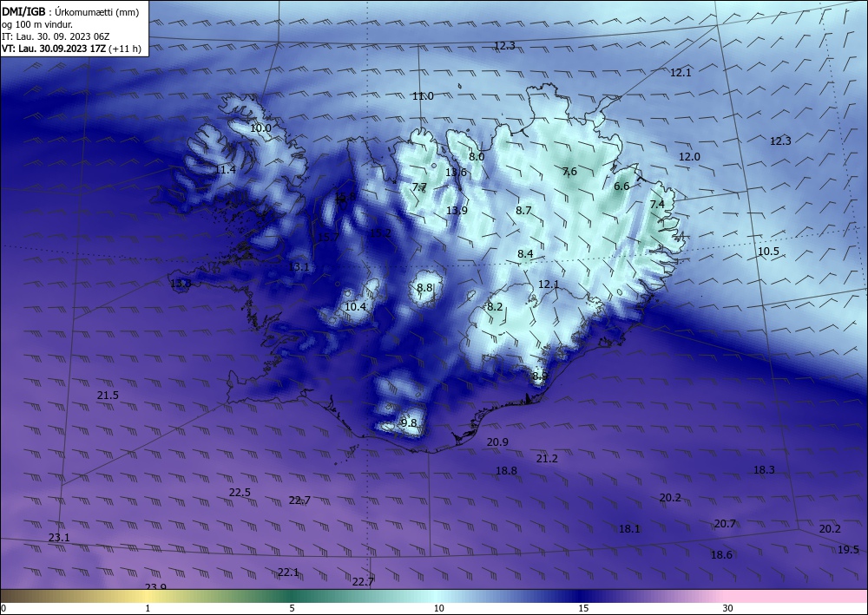The width and height of the screenshot is (868, 615).
Task: Click the 15.8 value label
Action: pos(345,197)
